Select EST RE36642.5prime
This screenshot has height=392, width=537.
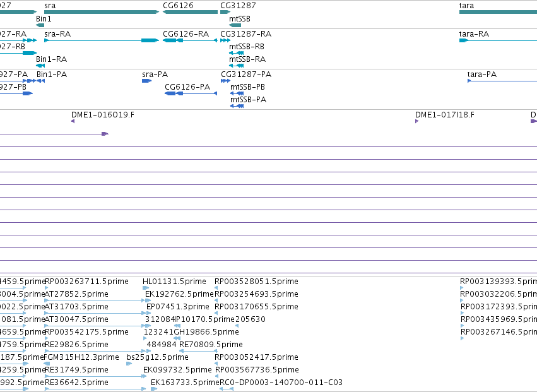click(77, 383)
